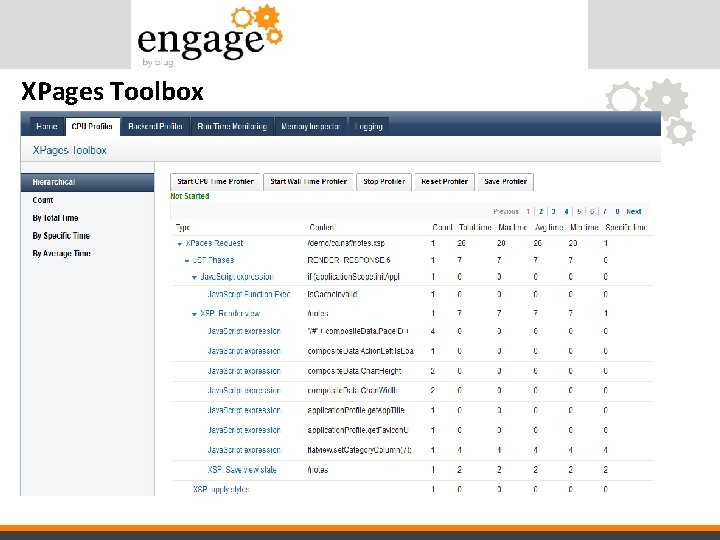Click the Specific time column header
720x540 pixels.
(626, 227)
